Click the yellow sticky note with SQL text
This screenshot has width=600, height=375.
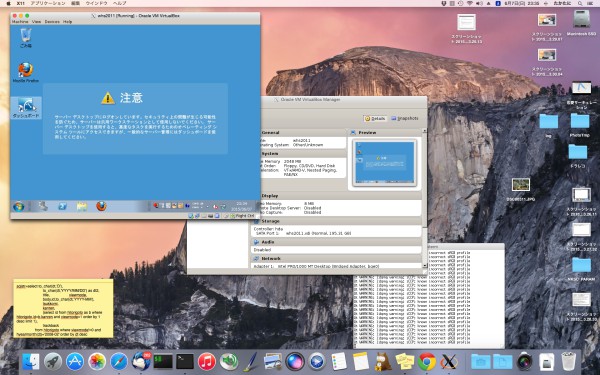tap(63, 308)
